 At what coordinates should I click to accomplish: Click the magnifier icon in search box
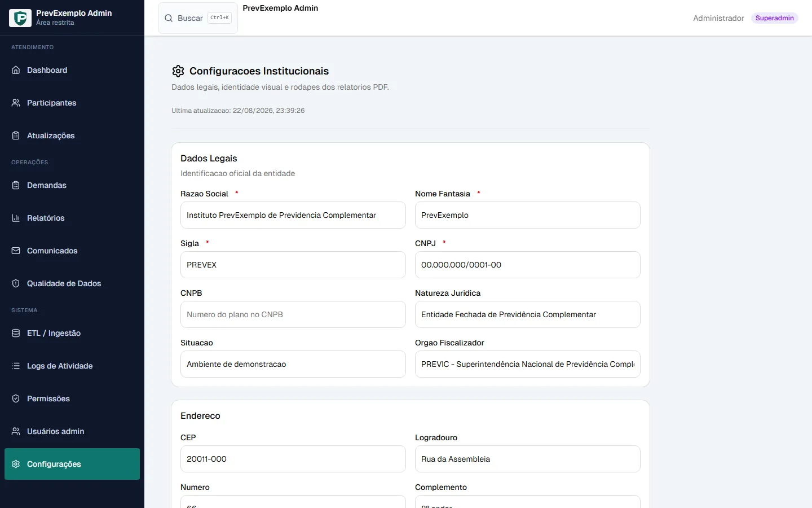pyautogui.click(x=169, y=18)
